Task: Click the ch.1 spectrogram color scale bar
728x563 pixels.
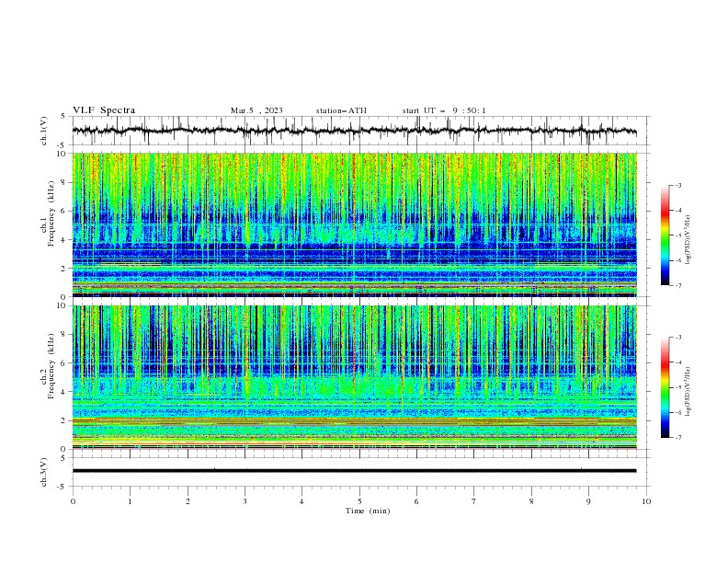Action: [x=665, y=235]
